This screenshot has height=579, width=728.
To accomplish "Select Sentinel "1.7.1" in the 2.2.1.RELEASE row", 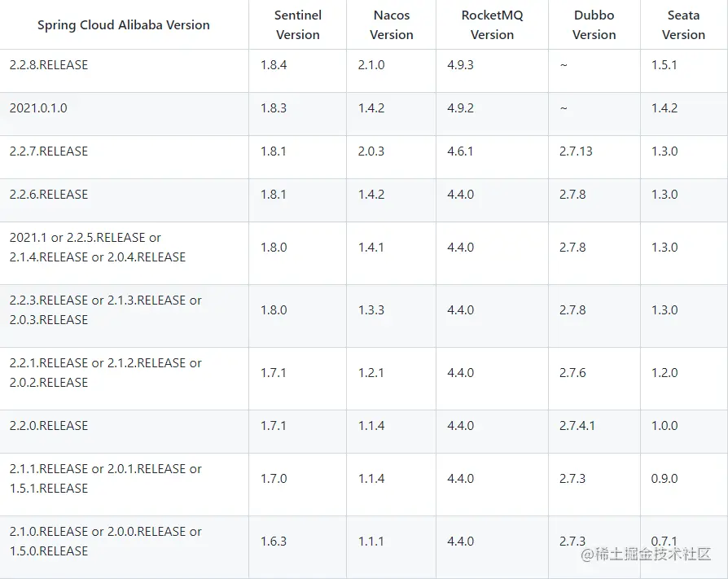I will pyautogui.click(x=273, y=373).
